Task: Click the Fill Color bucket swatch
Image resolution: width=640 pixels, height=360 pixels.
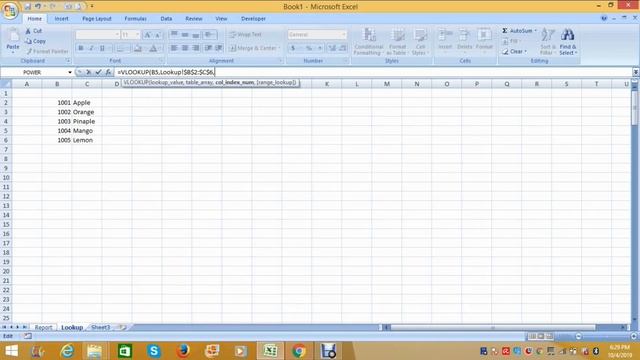Action: coord(138,49)
